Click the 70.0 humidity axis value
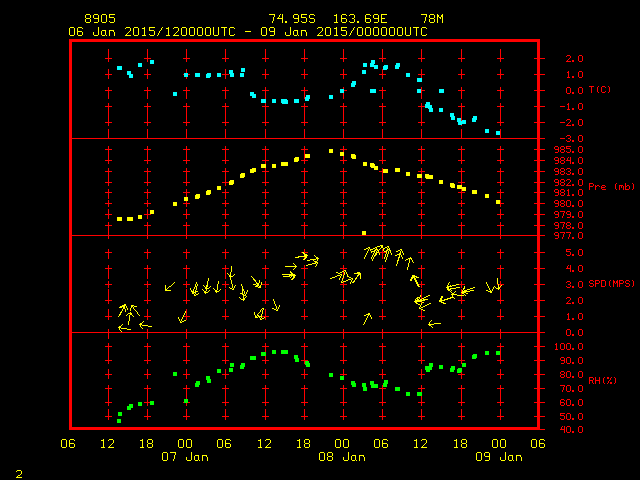This screenshot has width=640, height=480. click(571, 389)
